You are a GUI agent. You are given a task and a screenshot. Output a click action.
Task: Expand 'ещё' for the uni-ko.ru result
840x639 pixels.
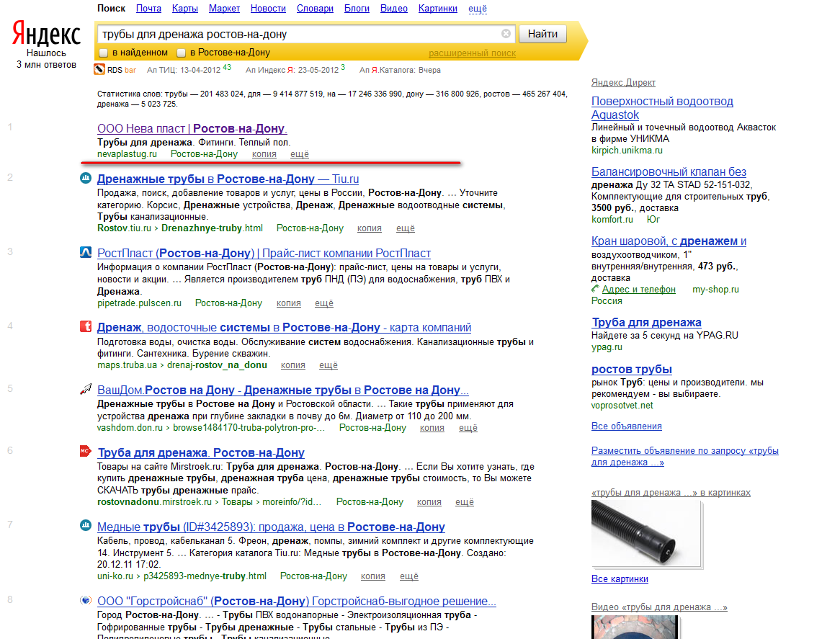point(409,576)
